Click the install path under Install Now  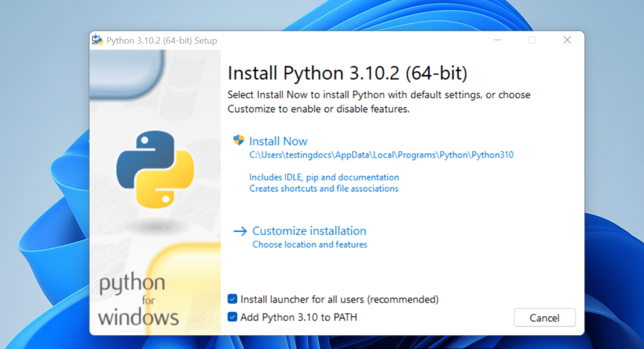[381, 155]
